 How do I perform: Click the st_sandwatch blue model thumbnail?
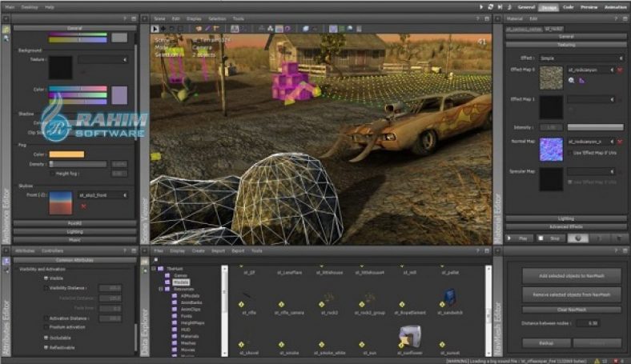coord(450,297)
